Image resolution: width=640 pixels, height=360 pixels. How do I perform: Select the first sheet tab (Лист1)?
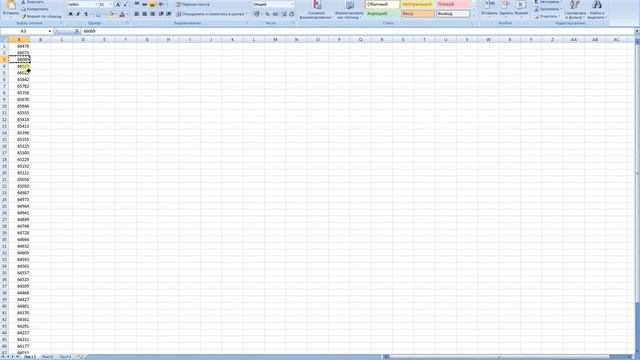tap(29, 357)
